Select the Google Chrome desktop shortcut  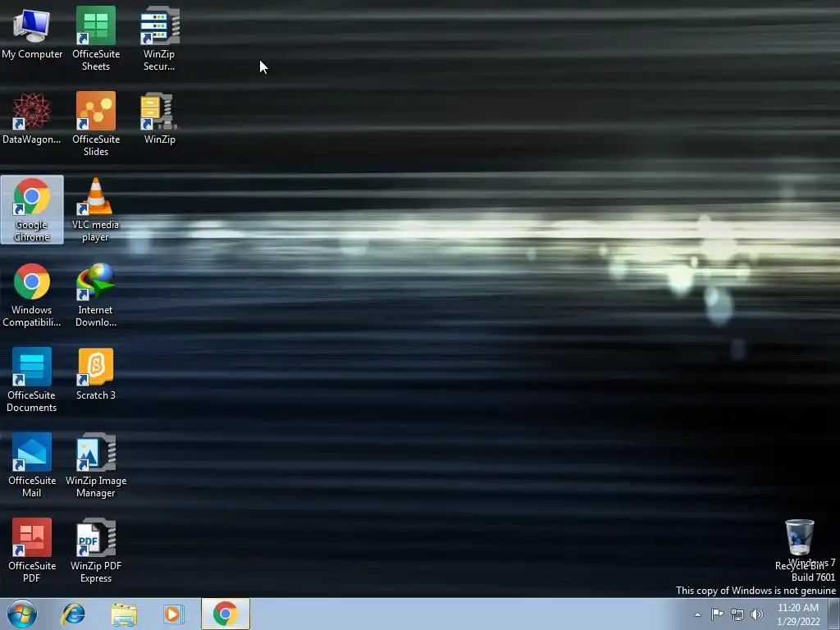tap(32, 209)
